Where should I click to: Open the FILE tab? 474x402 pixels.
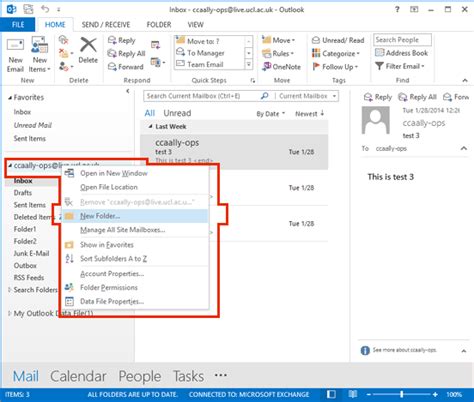pos(18,25)
